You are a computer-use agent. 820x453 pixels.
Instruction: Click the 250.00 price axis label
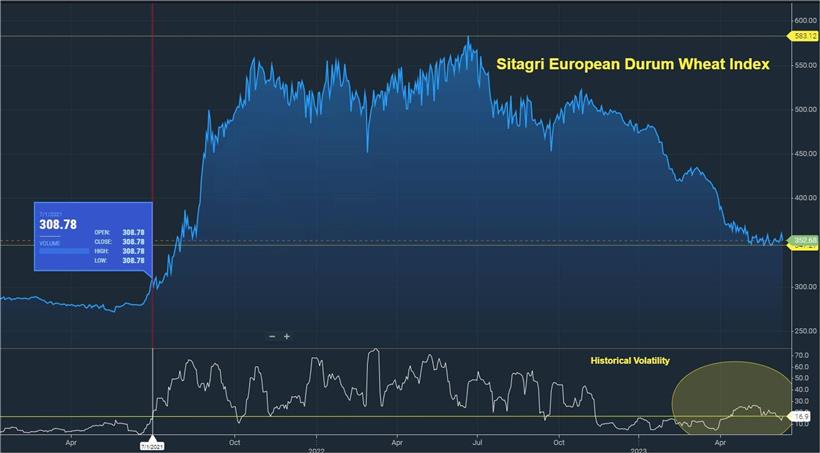point(805,331)
